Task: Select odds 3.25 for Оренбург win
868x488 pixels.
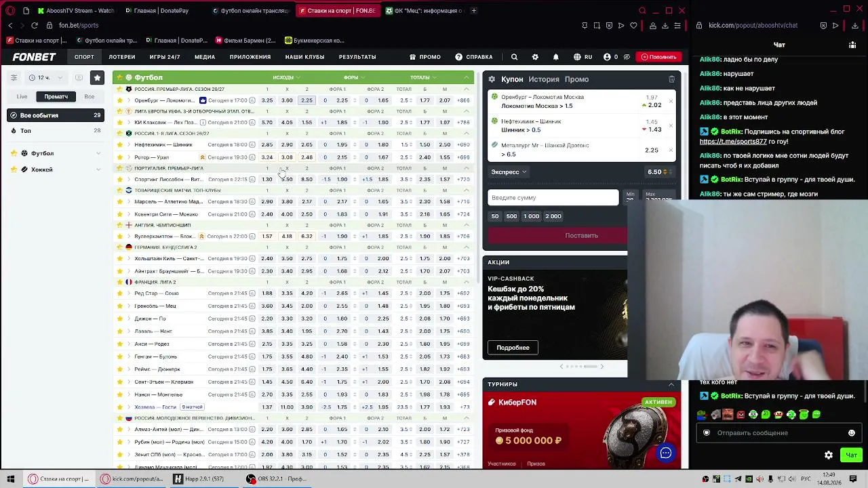Action: point(267,100)
